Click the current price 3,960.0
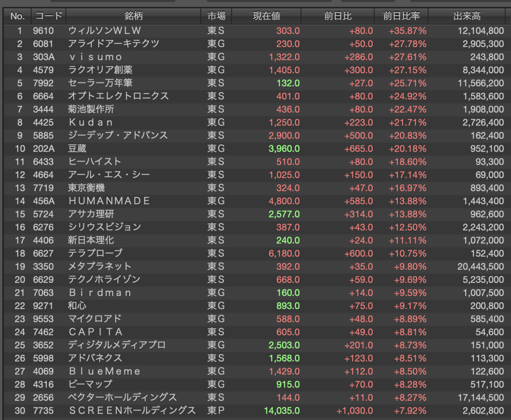511x420 pixels. pyautogui.click(x=284, y=149)
